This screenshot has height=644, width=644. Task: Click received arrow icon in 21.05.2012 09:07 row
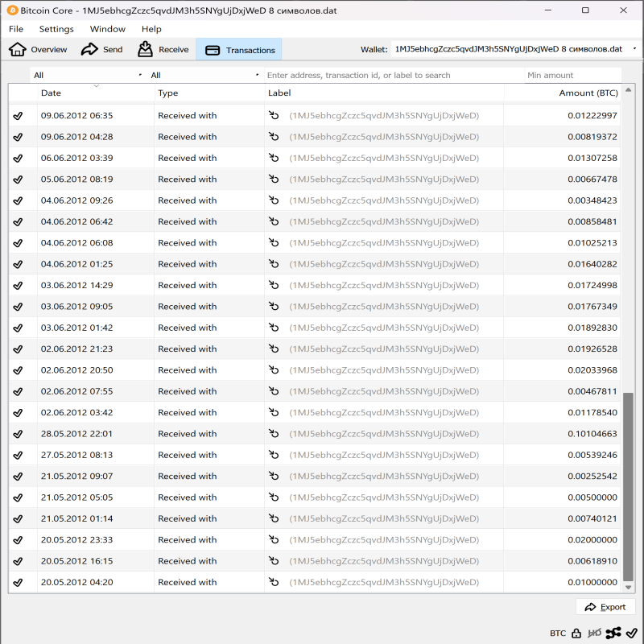pos(274,476)
